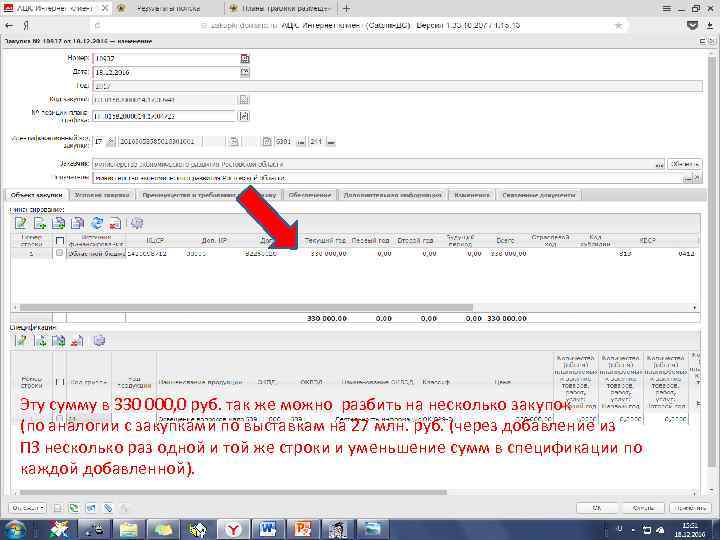Open Yandex Browser from the taskbar
720x540 pixels.
click(x=233, y=529)
